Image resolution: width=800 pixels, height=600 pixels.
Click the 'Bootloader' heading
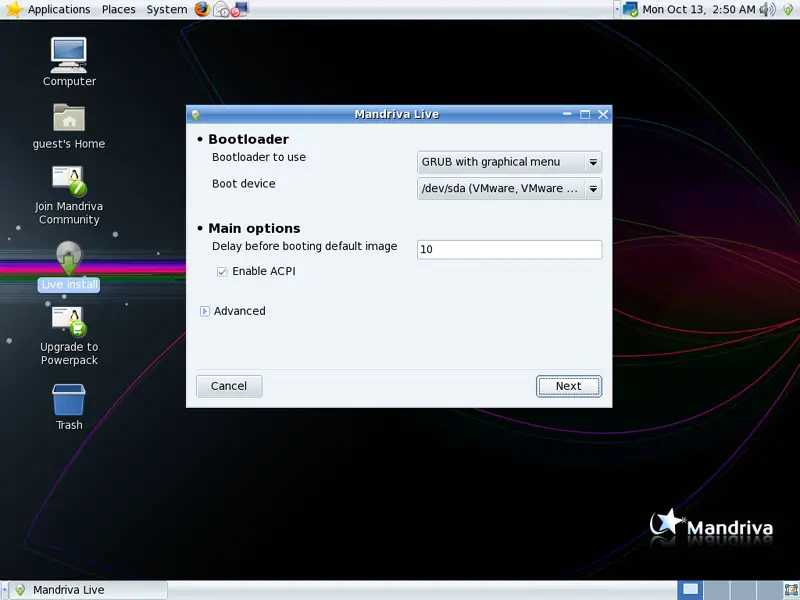pyautogui.click(x=248, y=139)
